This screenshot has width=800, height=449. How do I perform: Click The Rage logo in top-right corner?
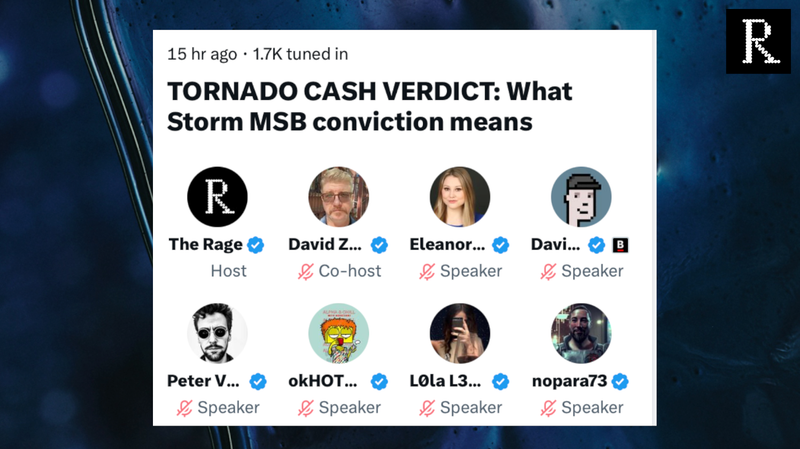pos(758,41)
